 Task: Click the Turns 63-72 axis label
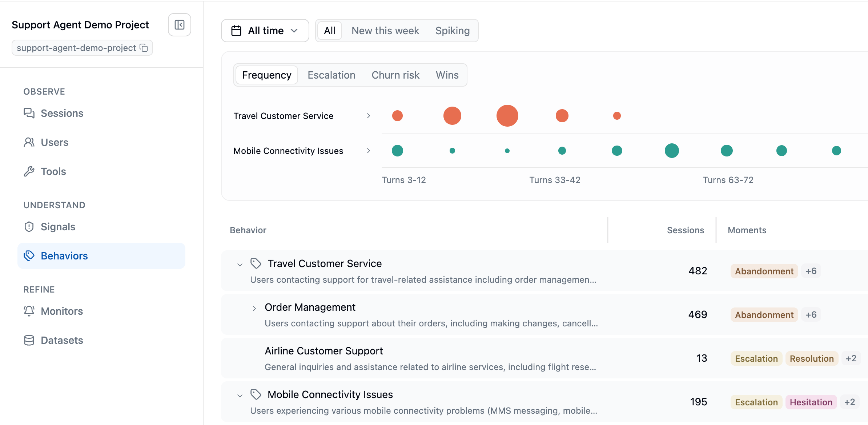click(x=728, y=180)
